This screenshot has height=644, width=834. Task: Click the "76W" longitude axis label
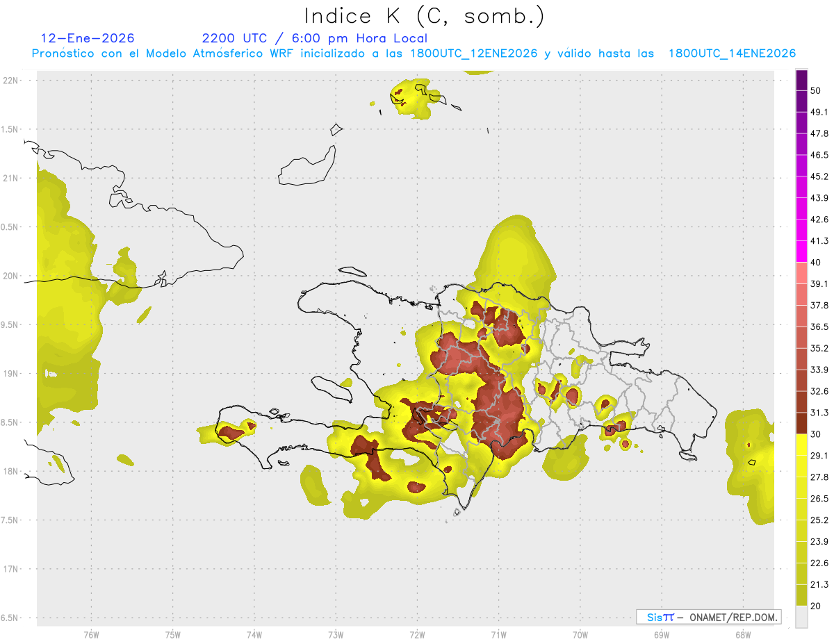91,635
